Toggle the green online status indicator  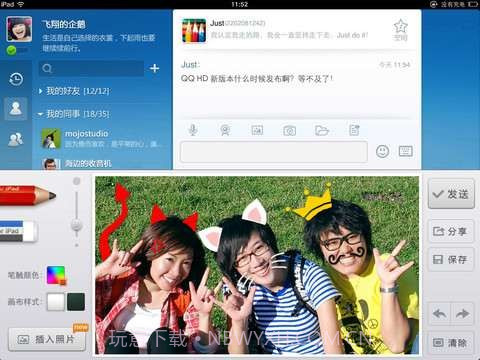[x=12, y=50]
